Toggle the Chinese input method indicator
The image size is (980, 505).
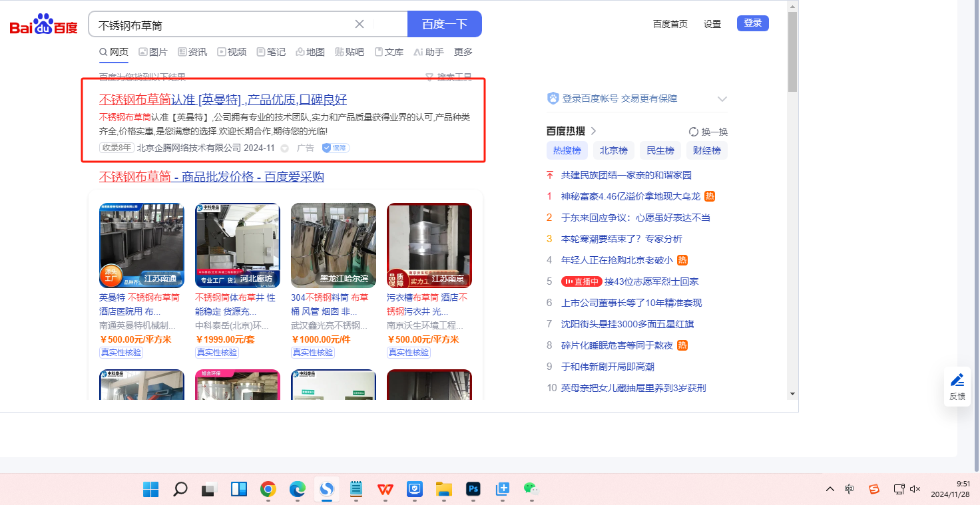(849, 489)
